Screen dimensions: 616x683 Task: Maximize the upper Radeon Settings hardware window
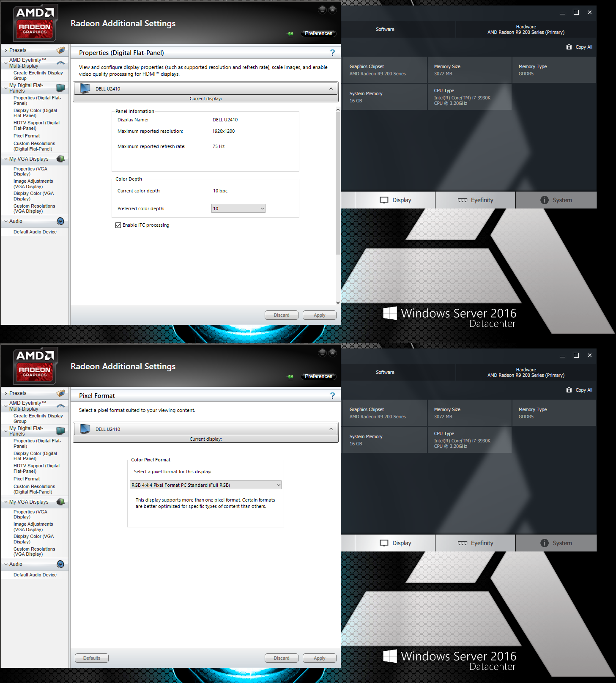coord(576,12)
